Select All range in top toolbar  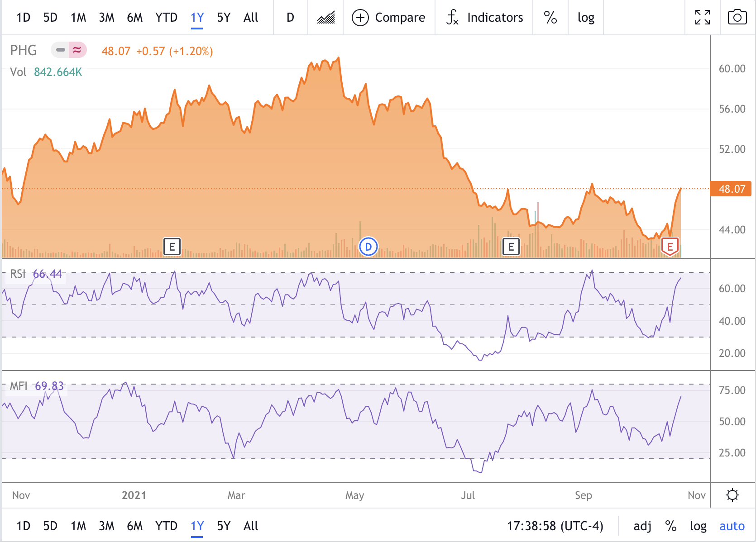coord(251,18)
